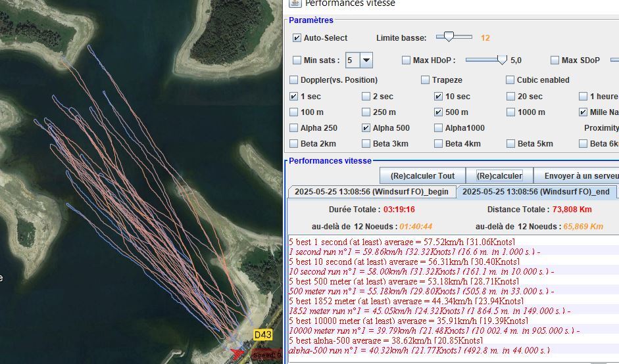Uncheck the 10 sec checkbox

pos(438,96)
